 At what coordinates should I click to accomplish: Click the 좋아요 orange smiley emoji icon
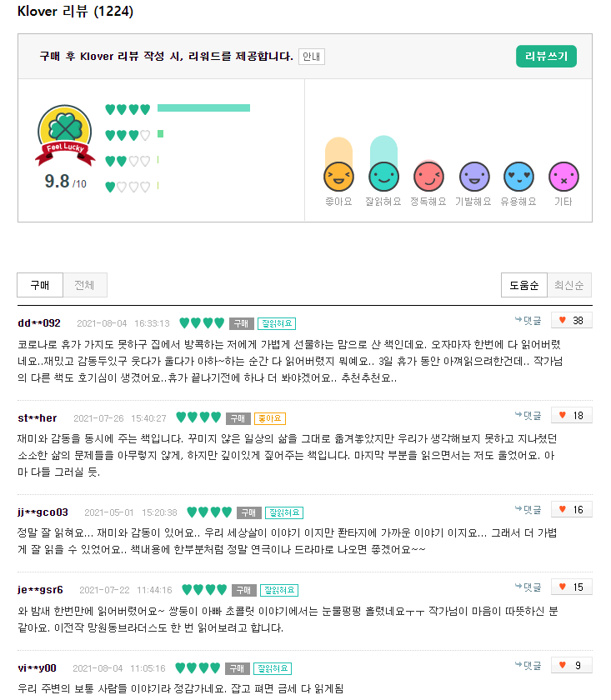338,177
